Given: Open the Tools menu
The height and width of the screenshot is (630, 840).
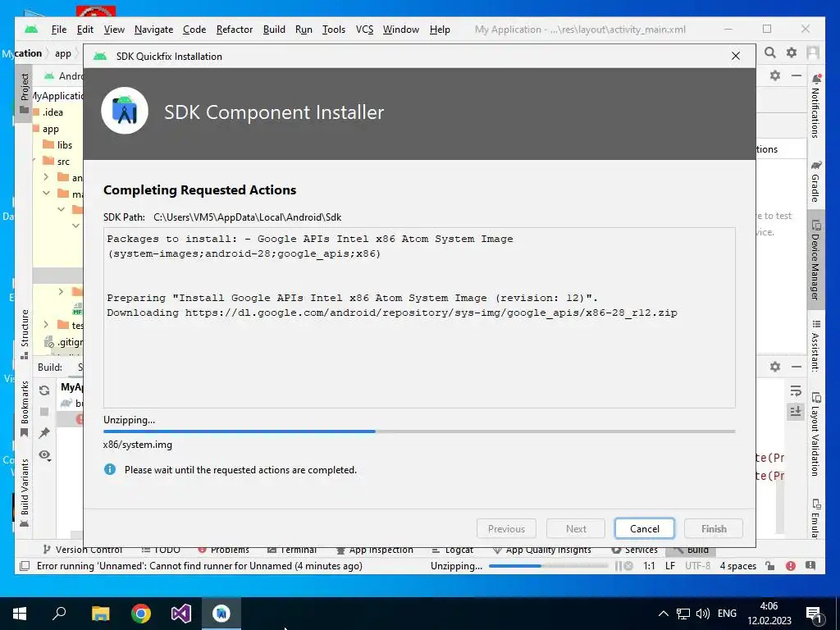Looking at the screenshot, I should tap(334, 30).
